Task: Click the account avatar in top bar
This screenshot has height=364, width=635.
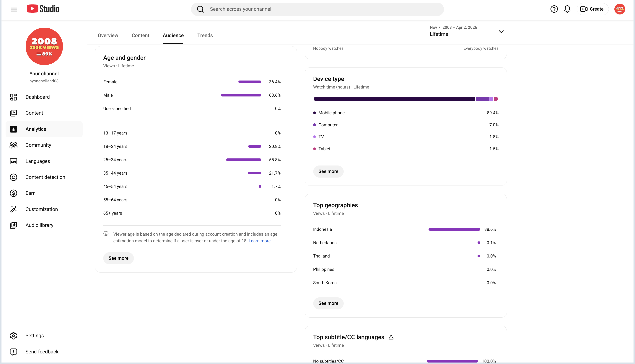Action: coord(619,9)
